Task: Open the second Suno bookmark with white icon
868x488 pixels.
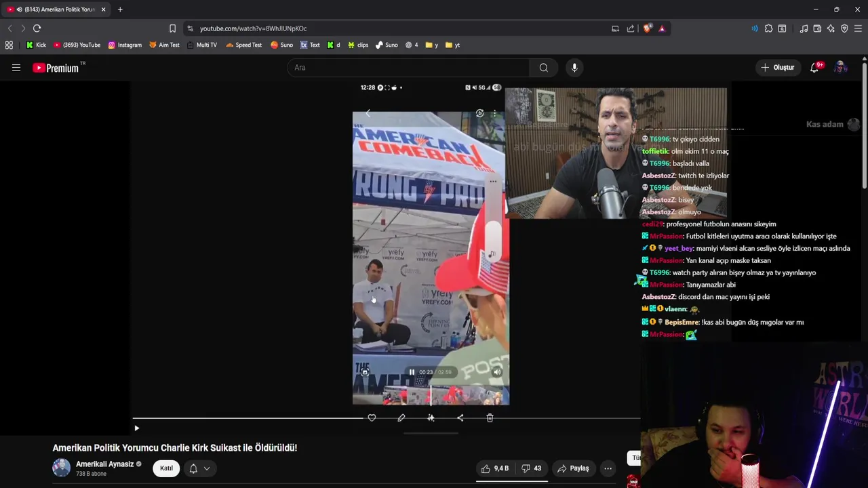Action: point(387,45)
